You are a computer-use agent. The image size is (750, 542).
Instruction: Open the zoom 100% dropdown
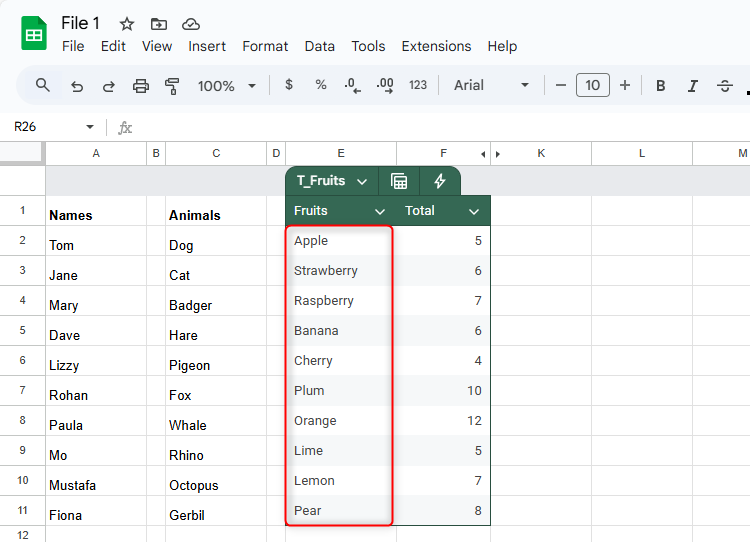point(227,86)
